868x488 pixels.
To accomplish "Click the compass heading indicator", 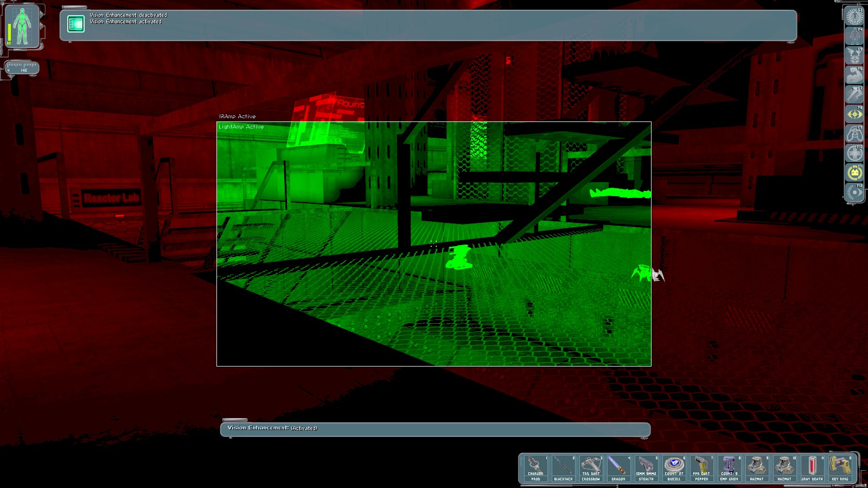I will pyautogui.click(x=22, y=67).
